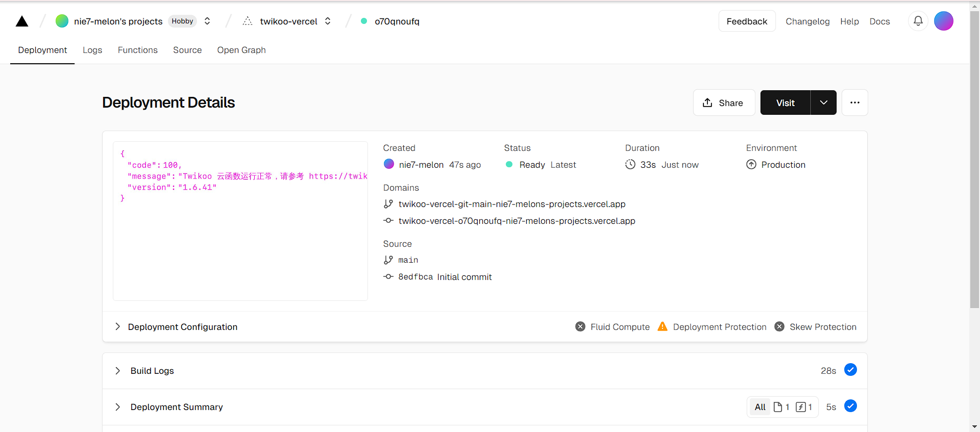Open the Changelog link

[807, 21]
